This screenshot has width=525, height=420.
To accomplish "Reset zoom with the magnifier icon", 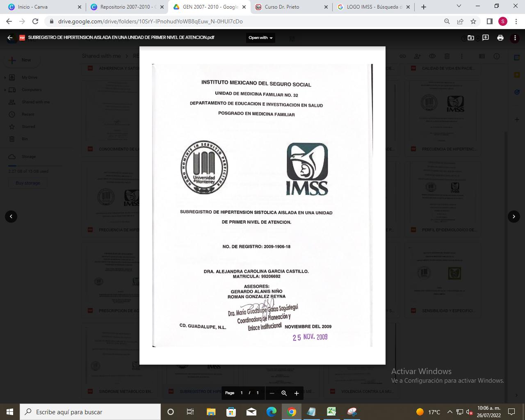I will tap(284, 393).
